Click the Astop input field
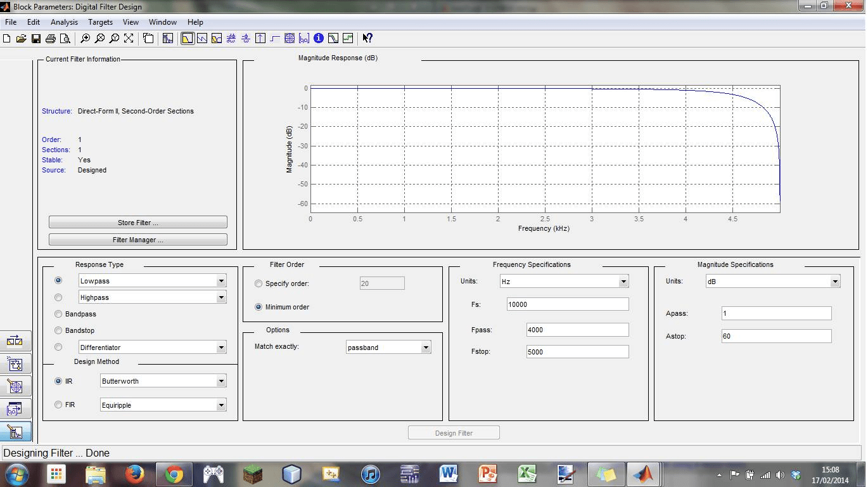 [x=776, y=336]
